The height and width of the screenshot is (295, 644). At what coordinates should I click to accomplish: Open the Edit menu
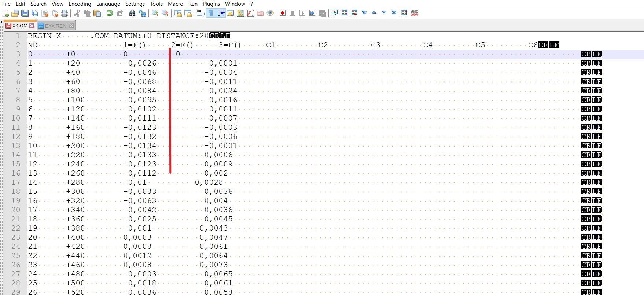[x=21, y=4]
